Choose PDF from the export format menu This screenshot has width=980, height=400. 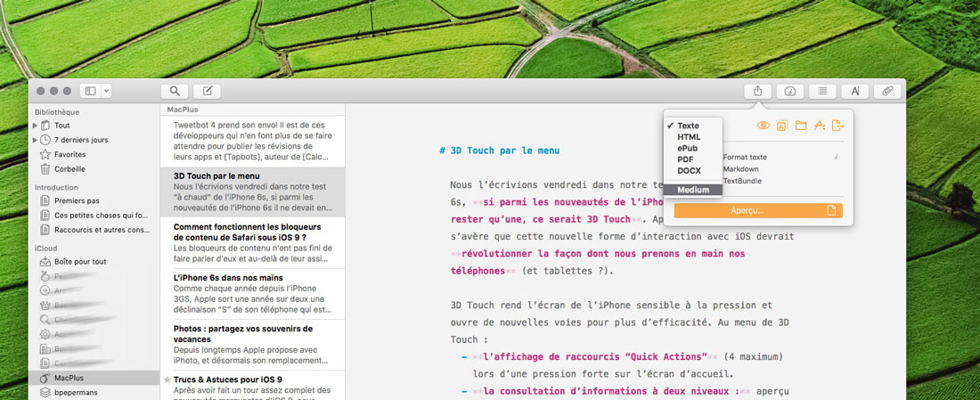click(x=687, y=159)
